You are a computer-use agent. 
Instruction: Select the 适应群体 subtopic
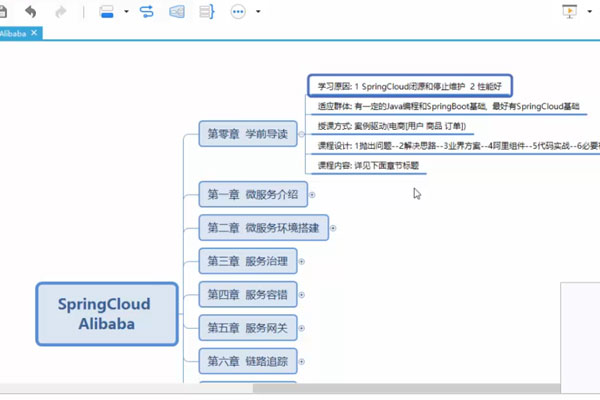(x=448, y=106)
